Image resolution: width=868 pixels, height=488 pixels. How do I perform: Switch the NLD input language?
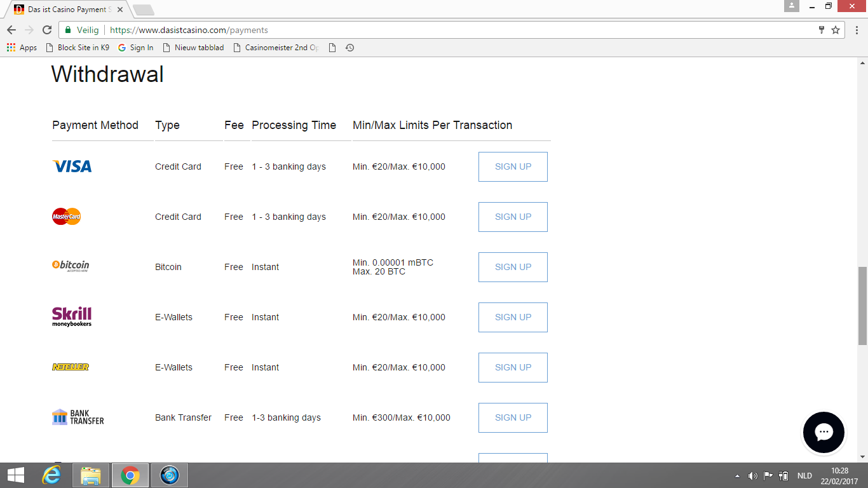[x=804, y=476]
